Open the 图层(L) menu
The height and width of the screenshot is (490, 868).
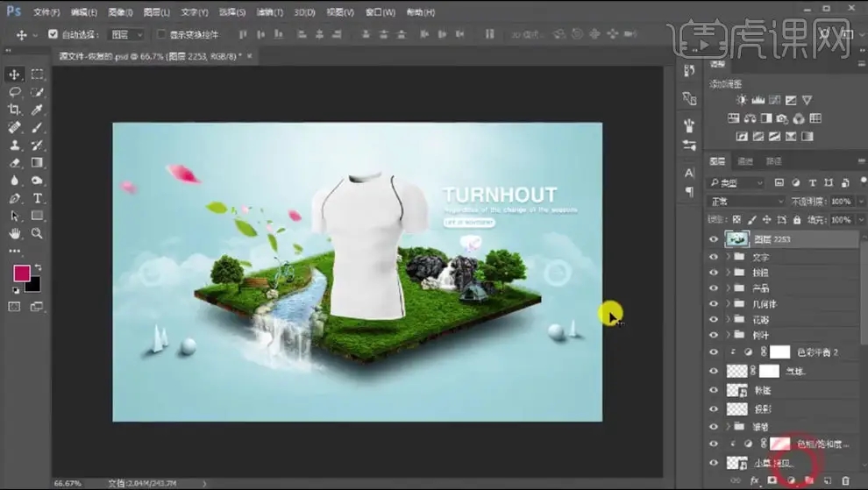[x=157, y=11]
